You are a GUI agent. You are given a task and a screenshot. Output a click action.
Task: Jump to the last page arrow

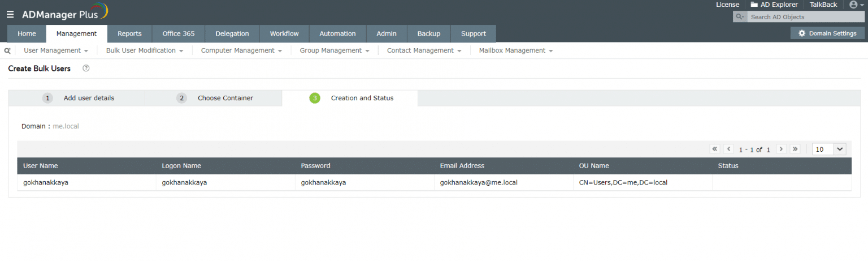[x=795, y=149]
